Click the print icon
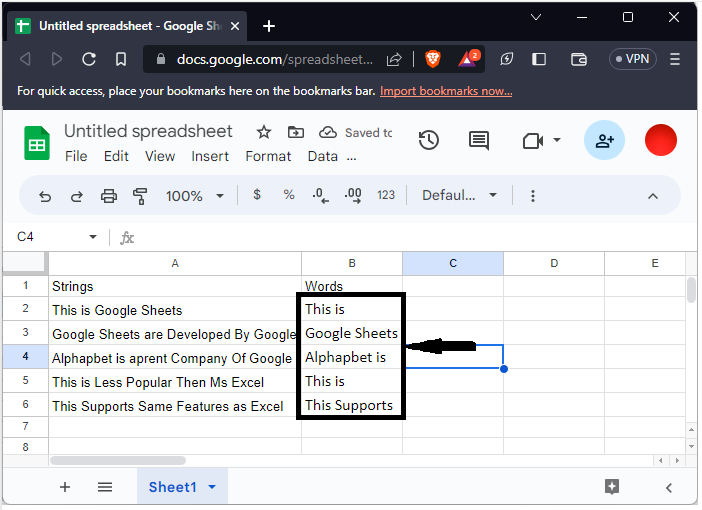Image resolution: width=702 pixels, height=510 pixels. click(109, 196)
